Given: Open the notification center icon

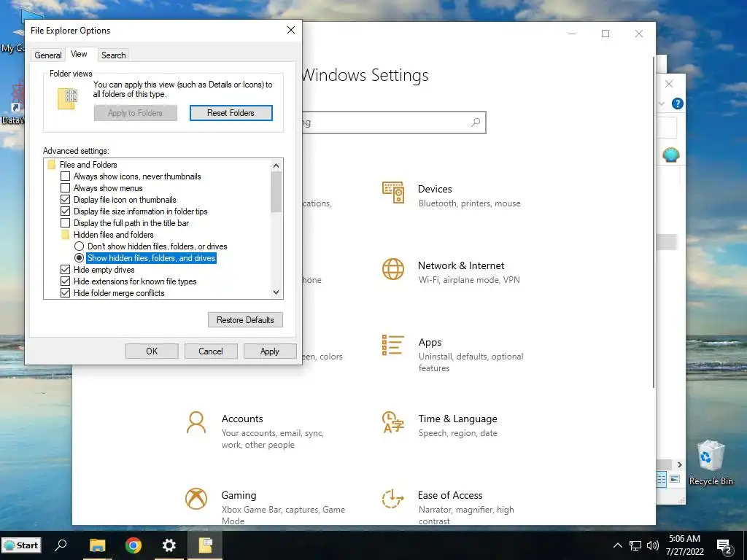Looking at the screenshot, I should (724, 547).
